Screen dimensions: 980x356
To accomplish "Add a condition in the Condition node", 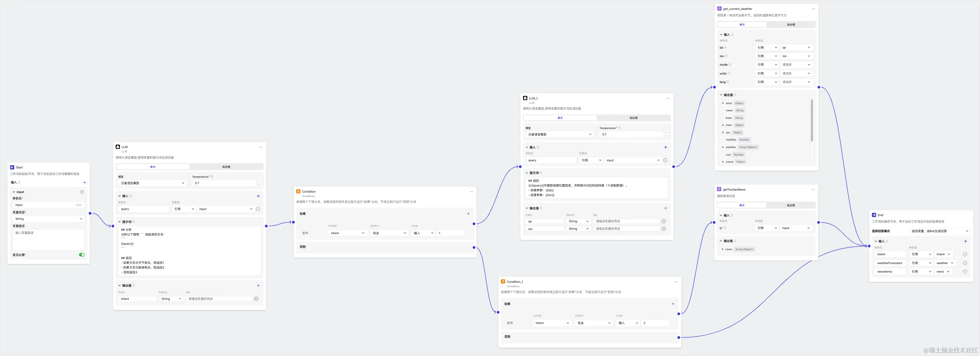I will 468,214.
